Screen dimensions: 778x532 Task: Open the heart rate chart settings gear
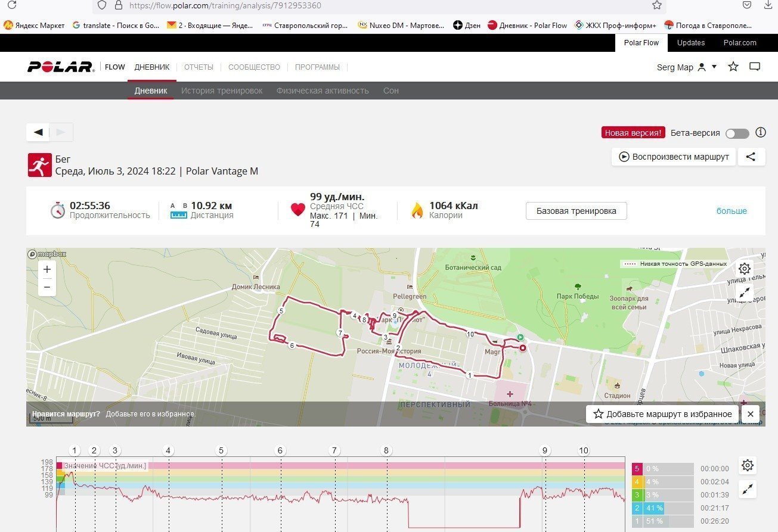(x=748, y=465)
